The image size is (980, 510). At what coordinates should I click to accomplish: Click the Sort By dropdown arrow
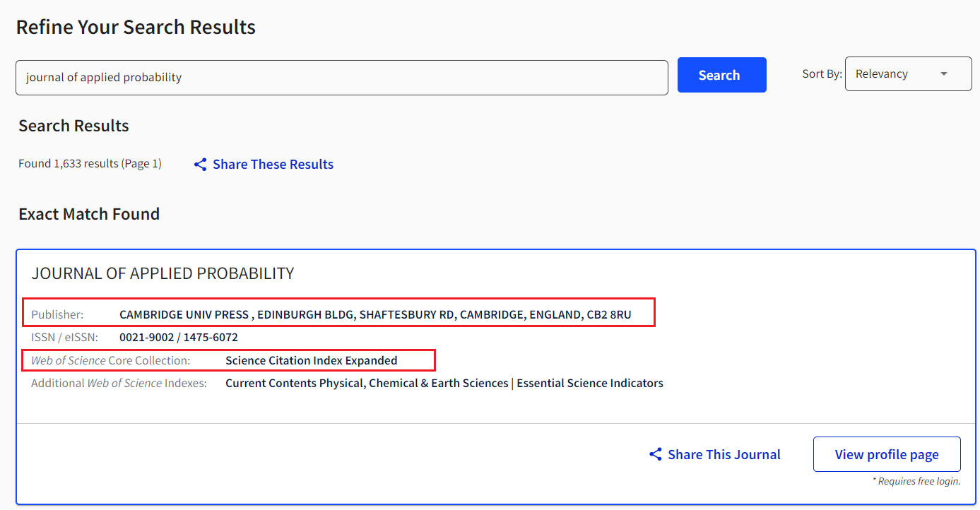944,74
